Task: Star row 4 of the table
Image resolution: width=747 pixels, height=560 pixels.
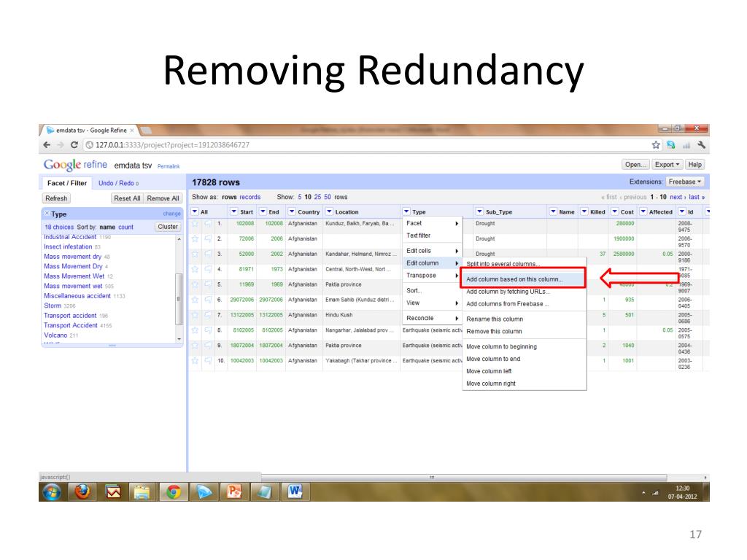Action: pyautogui.click(x=195, y=269)
